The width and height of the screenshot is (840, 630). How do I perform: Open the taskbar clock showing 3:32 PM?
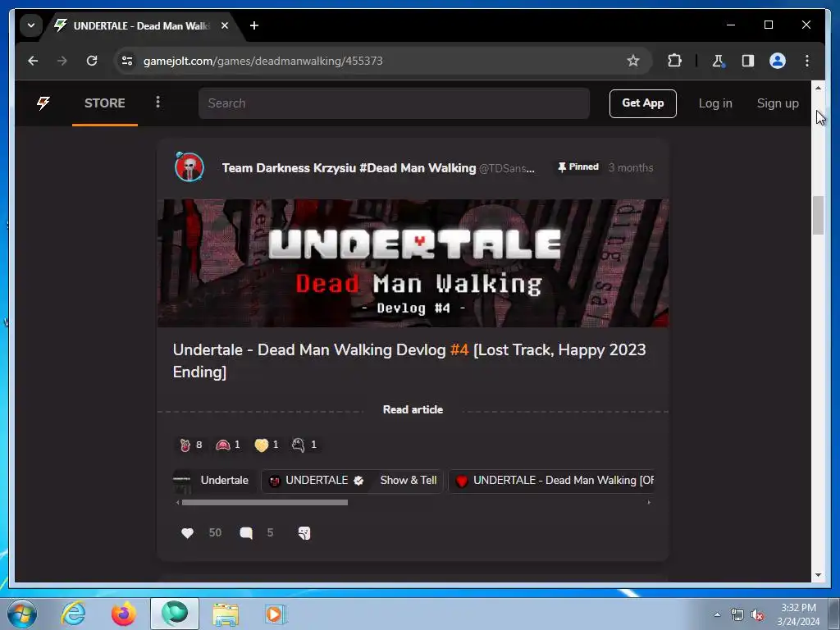pyautogui.click(x=798, y=614)
